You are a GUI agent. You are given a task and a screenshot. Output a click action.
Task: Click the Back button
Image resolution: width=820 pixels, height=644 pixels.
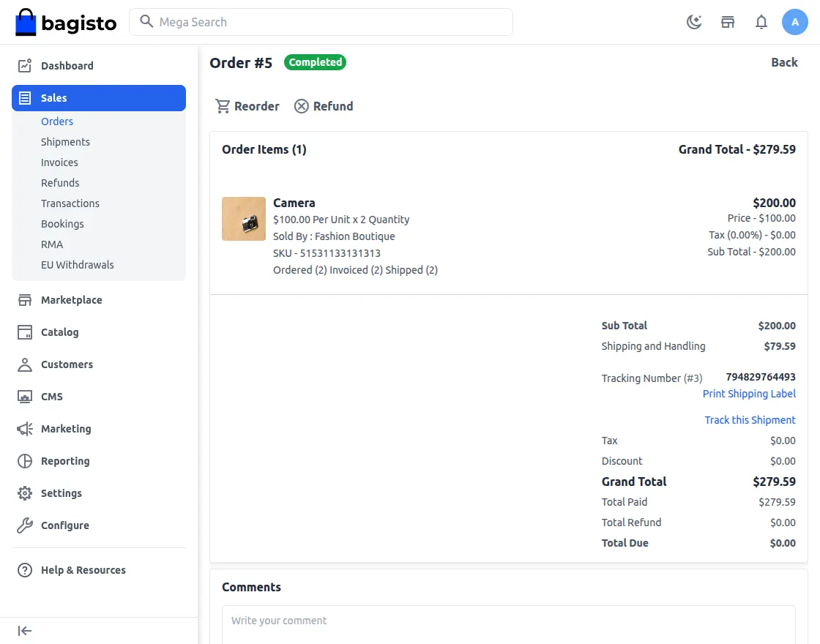click(784, 62)
